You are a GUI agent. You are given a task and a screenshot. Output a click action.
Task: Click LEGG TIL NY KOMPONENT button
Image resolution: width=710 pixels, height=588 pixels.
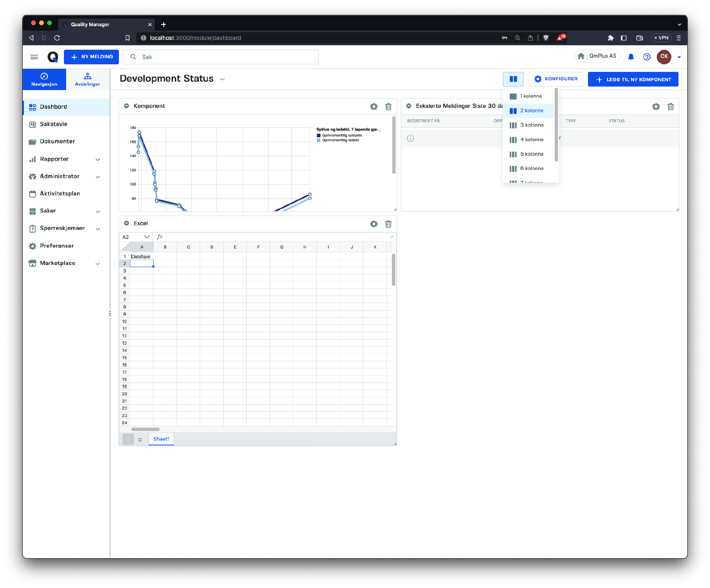[x=633, y=79]
